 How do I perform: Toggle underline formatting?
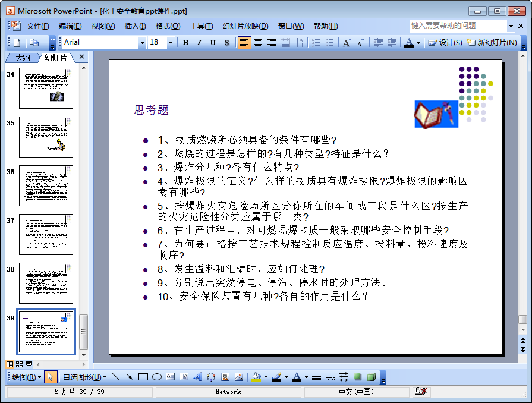pyautogui.click(x=213, y=42)
